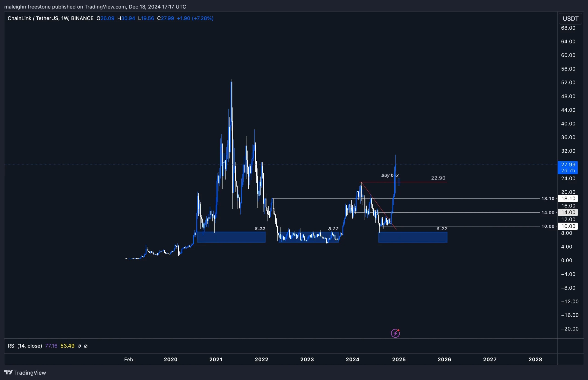Click the H30.94 high value in the legend
The width and height of the screenshot is (588, 380).
[x=126, y=18]
